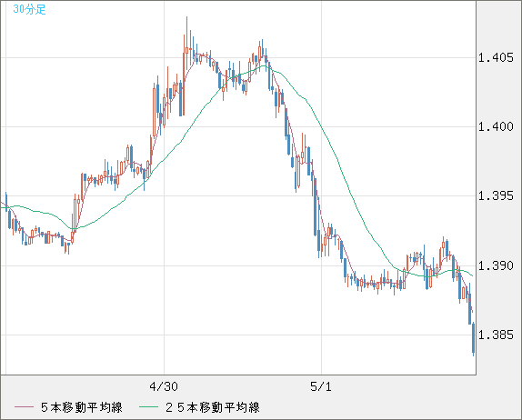The height and width of the screenshot is (420, 522).
Task: Click the 4/30 date label
Action: coord(164,386)
